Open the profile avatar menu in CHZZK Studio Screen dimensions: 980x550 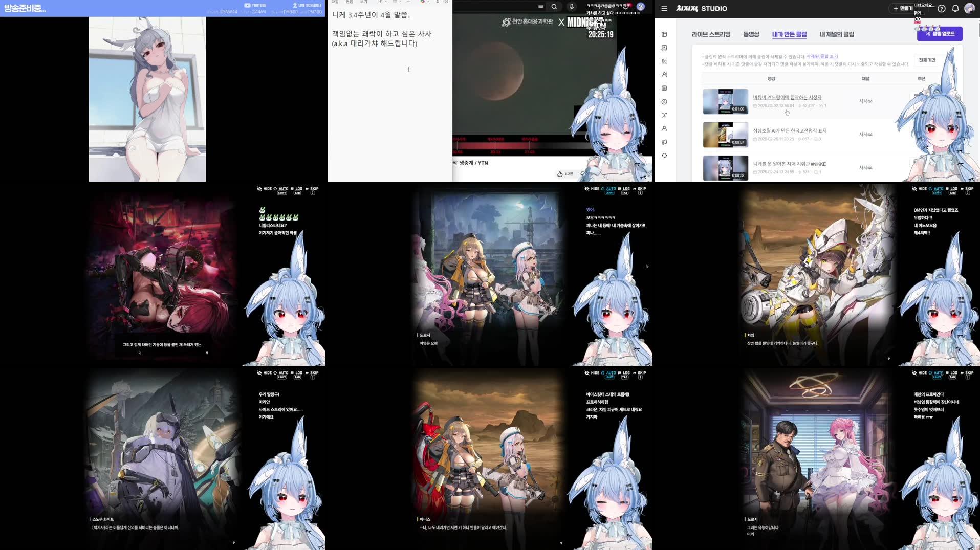click(969, 9)
